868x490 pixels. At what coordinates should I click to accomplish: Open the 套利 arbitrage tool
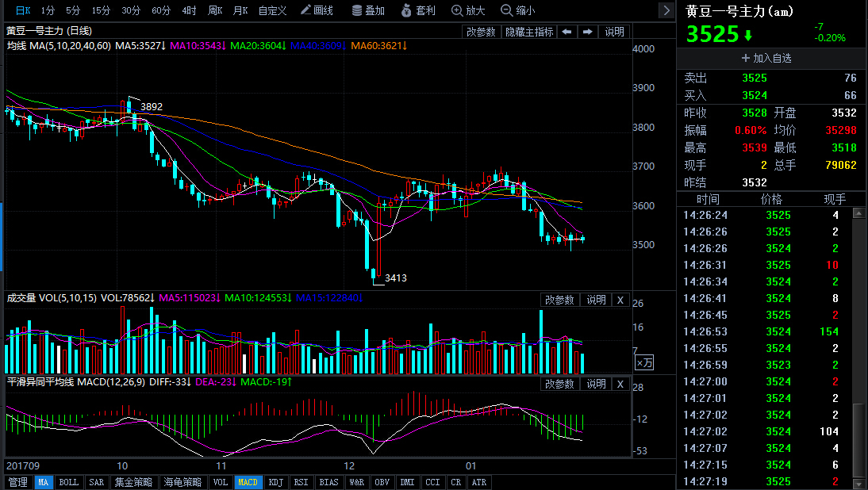[418, 10]
